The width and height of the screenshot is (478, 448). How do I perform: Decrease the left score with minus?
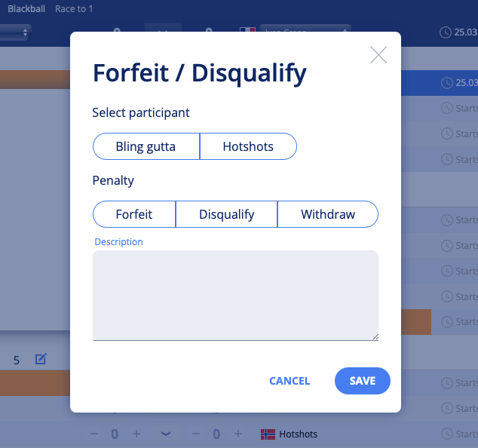tap(94, 434)
